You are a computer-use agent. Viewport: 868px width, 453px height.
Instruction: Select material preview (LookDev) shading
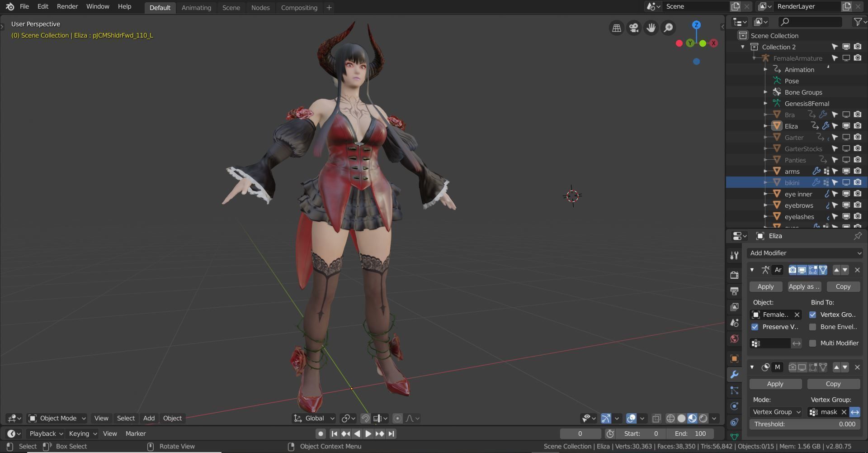coord(693,418)
